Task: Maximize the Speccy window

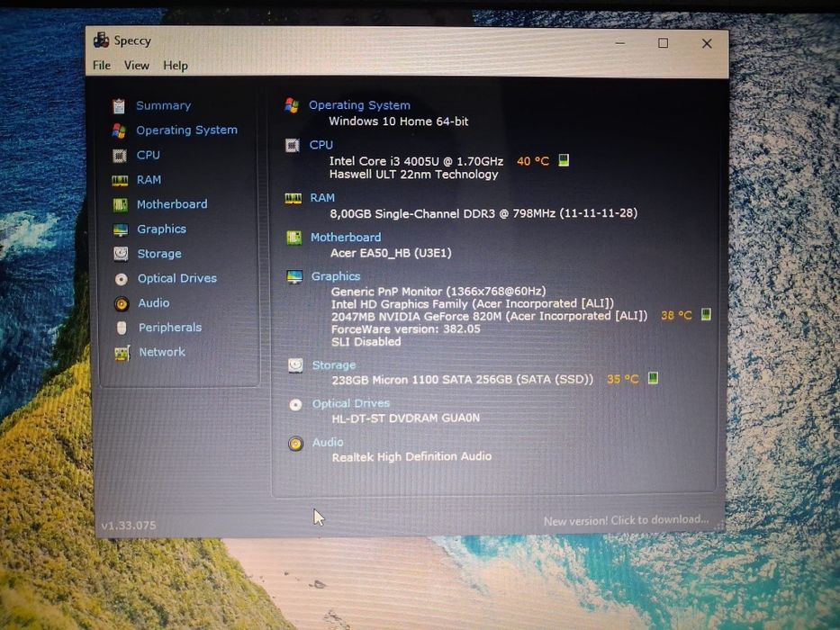Action: [664, 43]
